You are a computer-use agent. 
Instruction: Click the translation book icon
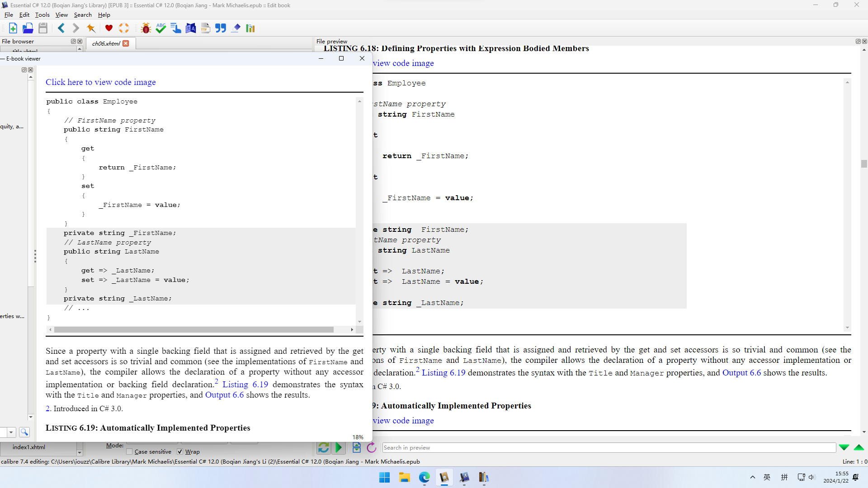click(x=190, y=28)
